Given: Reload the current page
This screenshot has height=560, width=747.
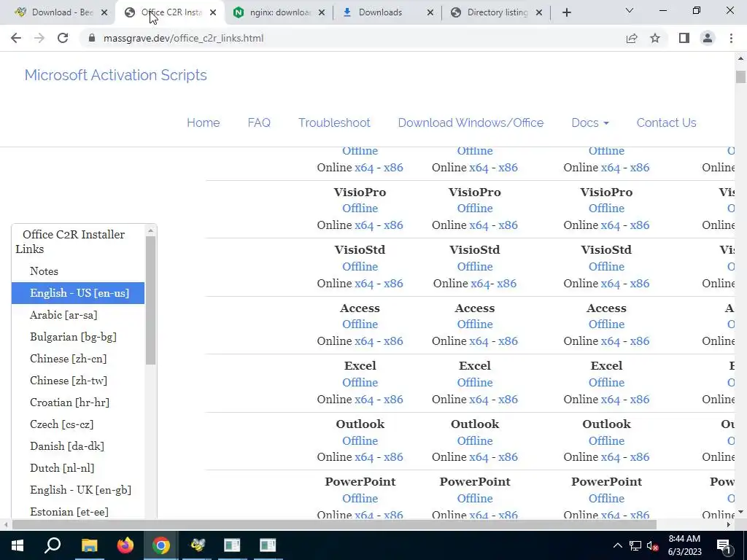Looking at the screenshot, I should coord(63,38).
